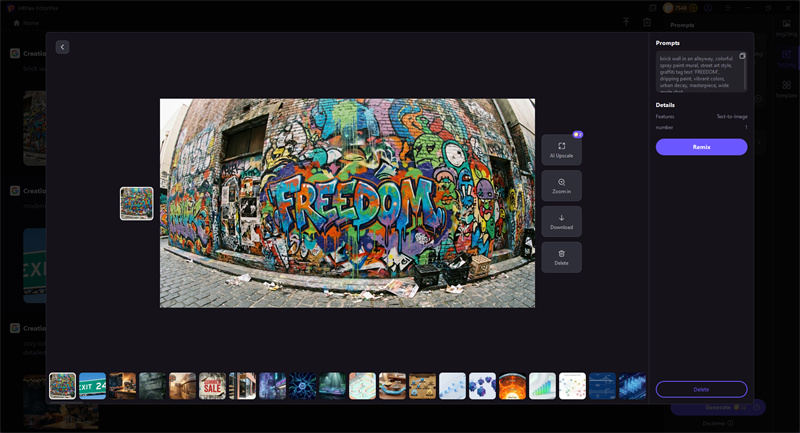Image resolution: width=800 pixels, height=433 pixels.
Task: Select the green bar chart thumbnail
Action: [542, 386]
